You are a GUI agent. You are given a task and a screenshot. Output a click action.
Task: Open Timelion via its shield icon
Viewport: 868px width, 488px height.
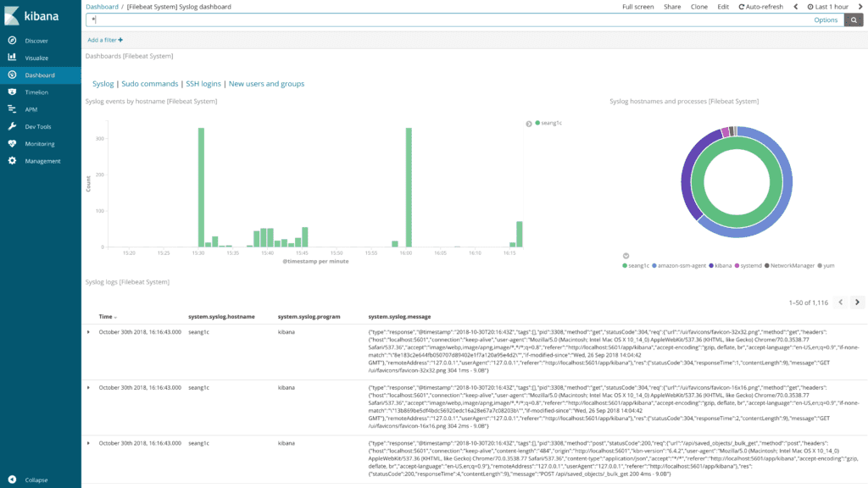[12, 91]
